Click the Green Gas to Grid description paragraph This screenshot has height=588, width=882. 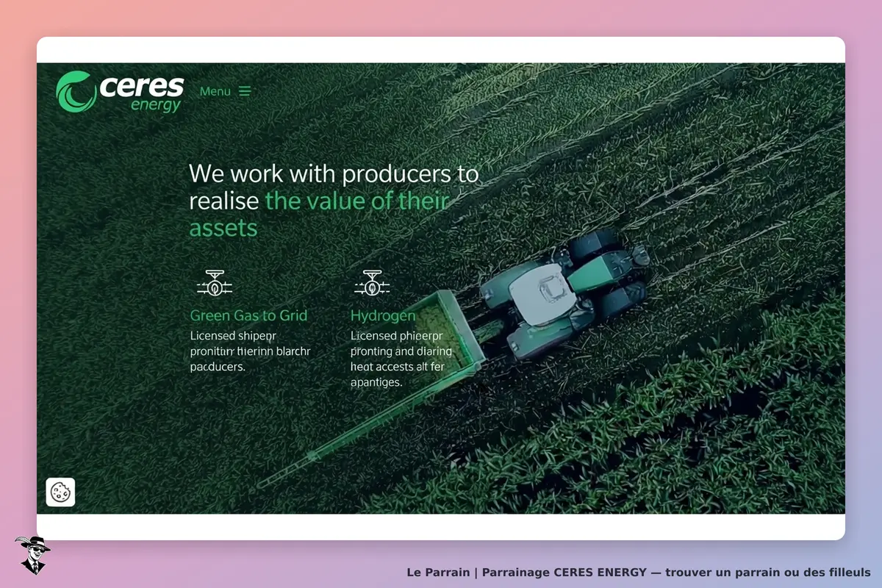[x=251, y=351]
